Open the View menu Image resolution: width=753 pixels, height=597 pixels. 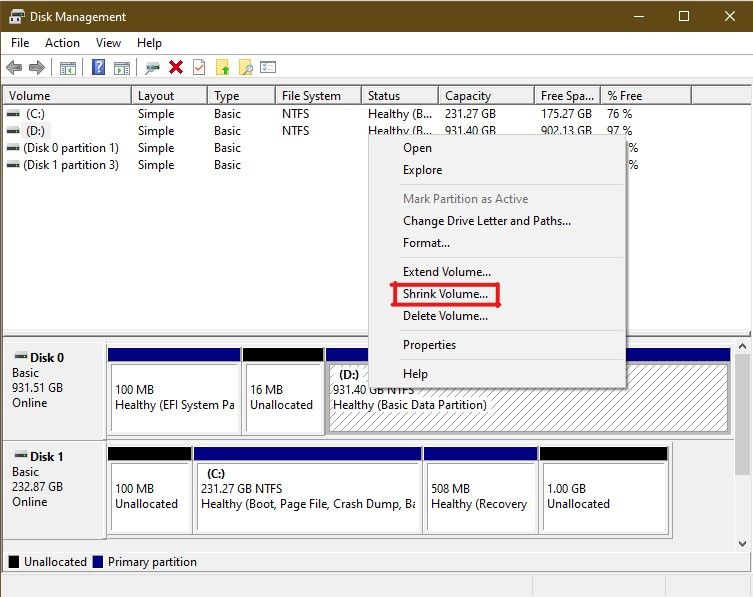point(108,43)
